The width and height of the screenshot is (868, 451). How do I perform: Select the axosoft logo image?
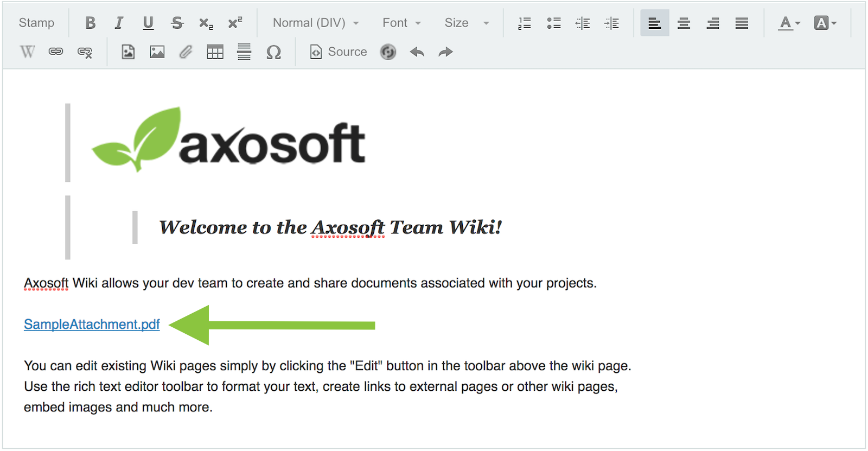click(x=228, y=139)
